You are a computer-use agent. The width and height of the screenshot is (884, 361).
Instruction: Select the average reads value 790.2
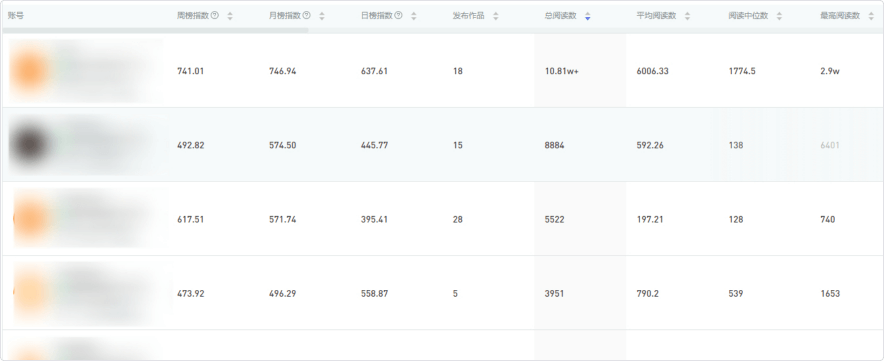648,293
